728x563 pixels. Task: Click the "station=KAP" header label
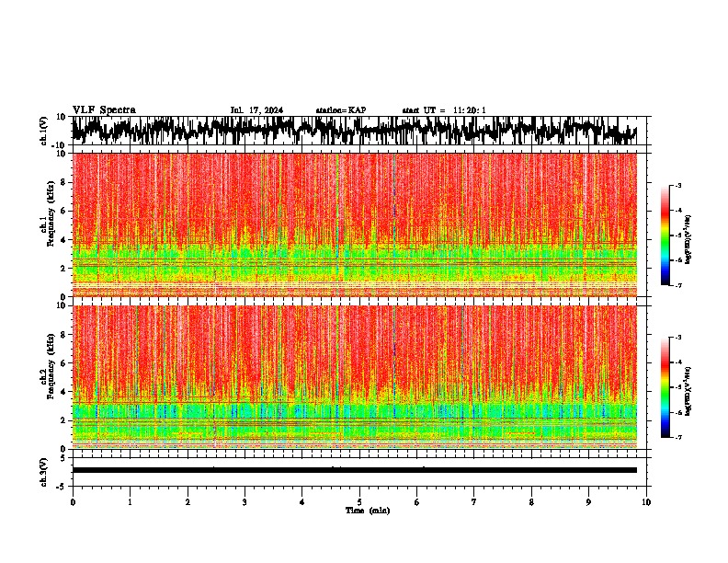pyautogui.click(x=341, y=110)
